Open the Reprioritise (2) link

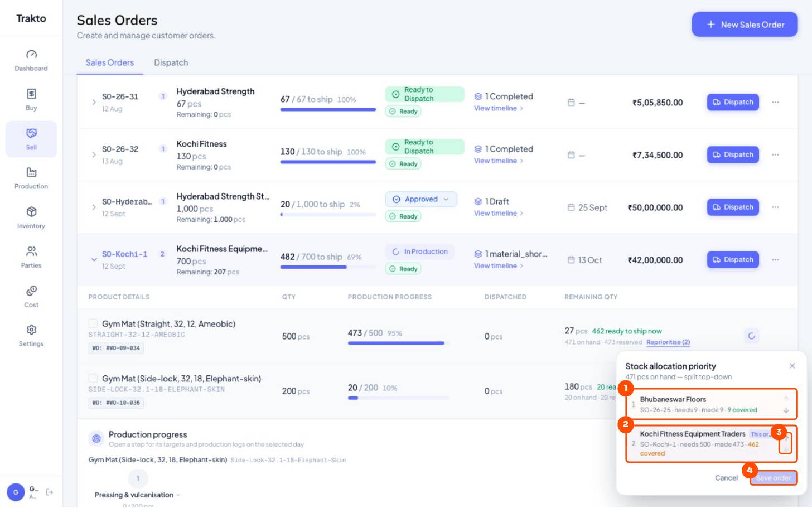[x=668, y=342]
